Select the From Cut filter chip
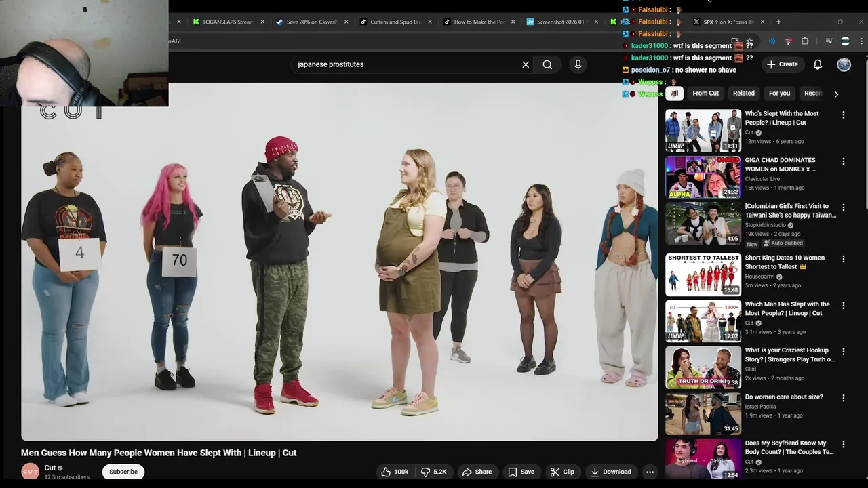The image size is (868, 488). point(705,94)
